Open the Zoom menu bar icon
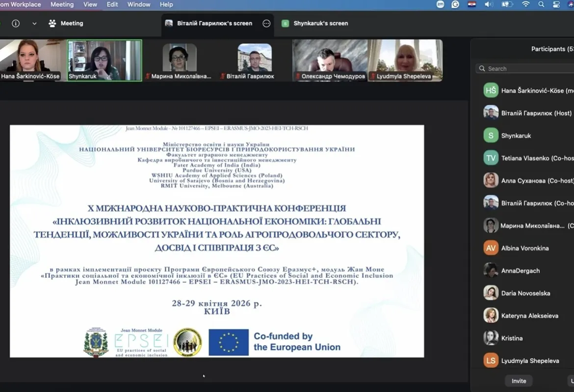 pos(440,4)
